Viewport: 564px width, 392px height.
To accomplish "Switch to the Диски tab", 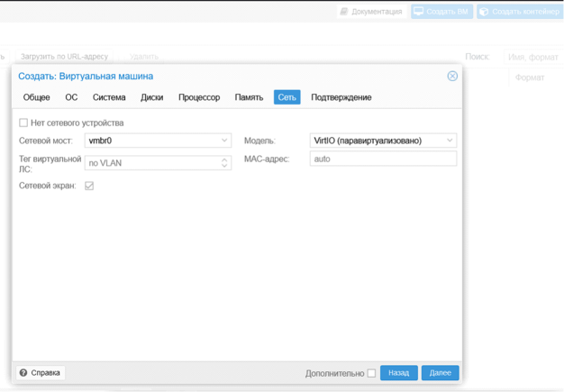I will [x=151, y=97].
